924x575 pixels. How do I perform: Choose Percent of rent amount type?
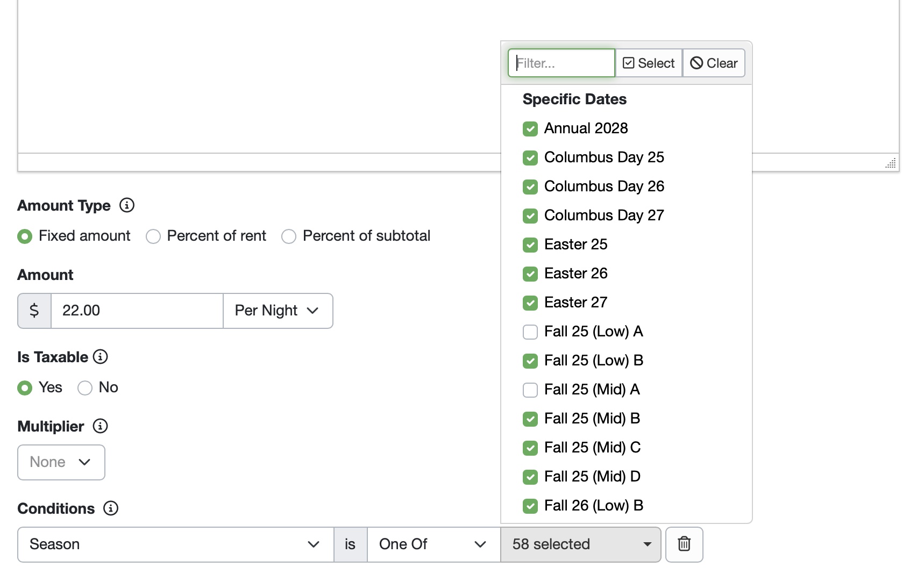[153, 236]
